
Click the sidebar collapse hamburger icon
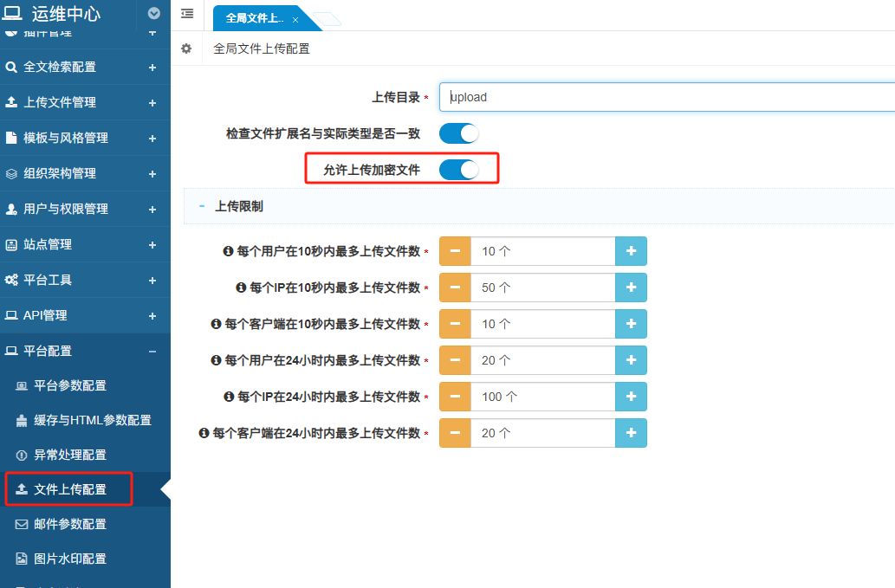coord(187,14)
